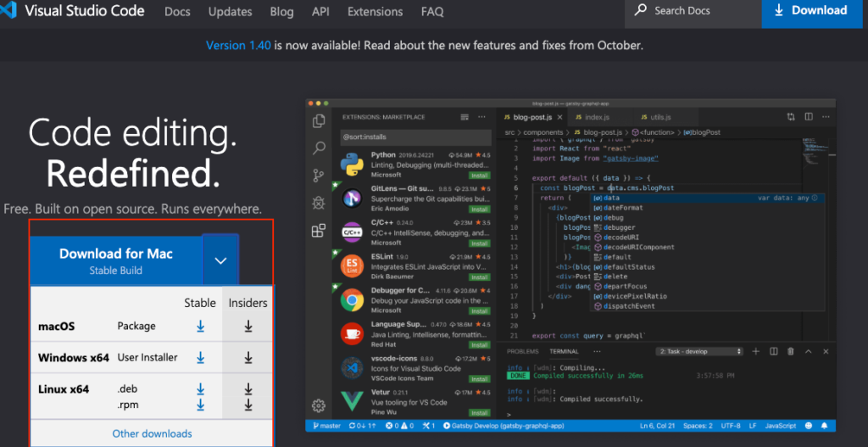Download Linux .rpm Insiders build

pos(248,405)
